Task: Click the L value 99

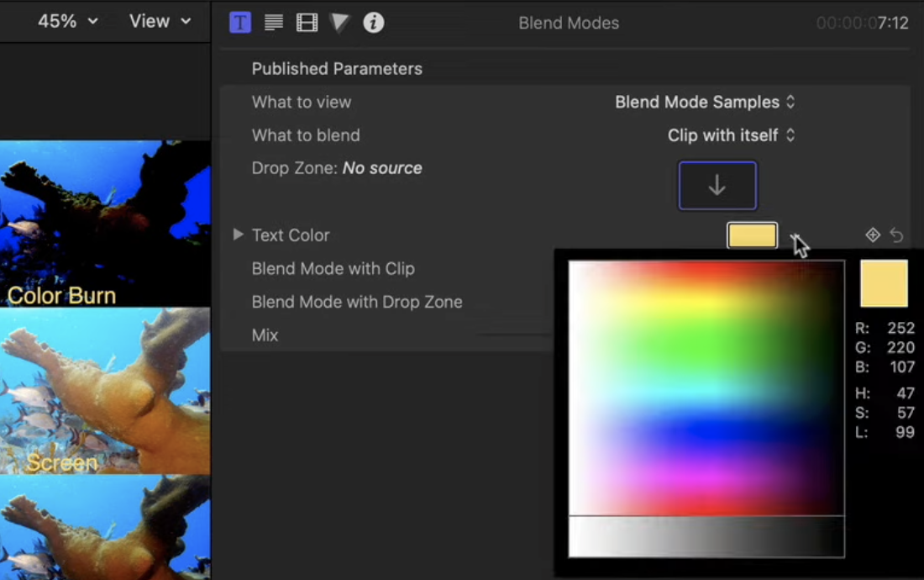Action: 906,432
